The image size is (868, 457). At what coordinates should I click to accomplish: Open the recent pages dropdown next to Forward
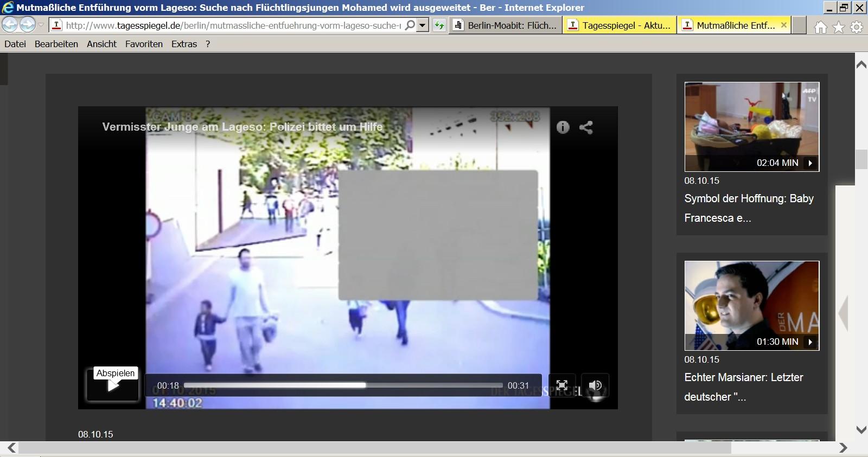[x=41, y=25]
